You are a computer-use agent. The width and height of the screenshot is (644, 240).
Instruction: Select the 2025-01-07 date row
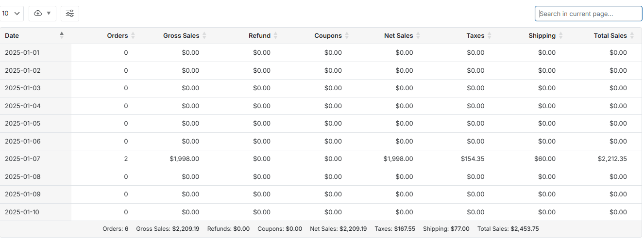point(23,159)
